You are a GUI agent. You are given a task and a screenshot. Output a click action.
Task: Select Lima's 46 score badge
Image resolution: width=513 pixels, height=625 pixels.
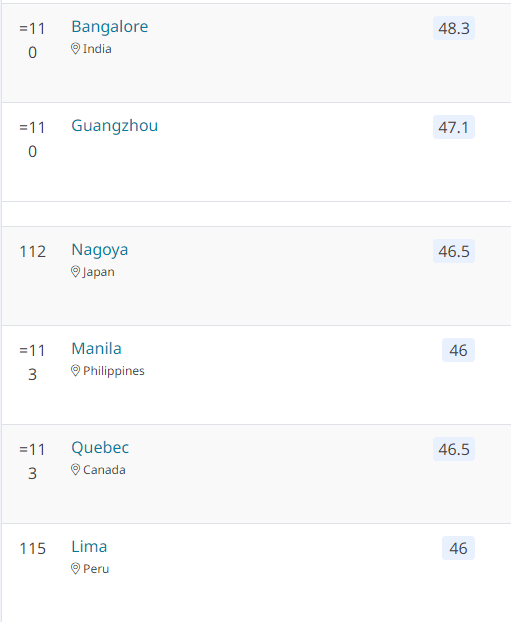point(458,548)
